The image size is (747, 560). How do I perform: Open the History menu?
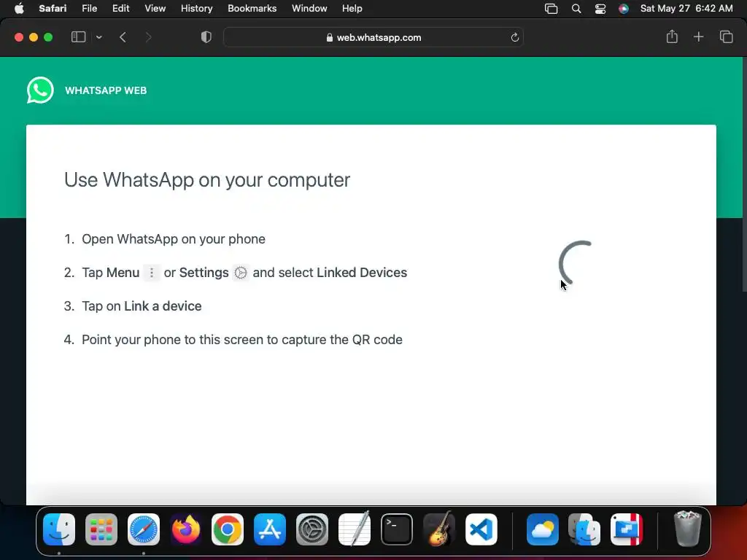(196, 9)
